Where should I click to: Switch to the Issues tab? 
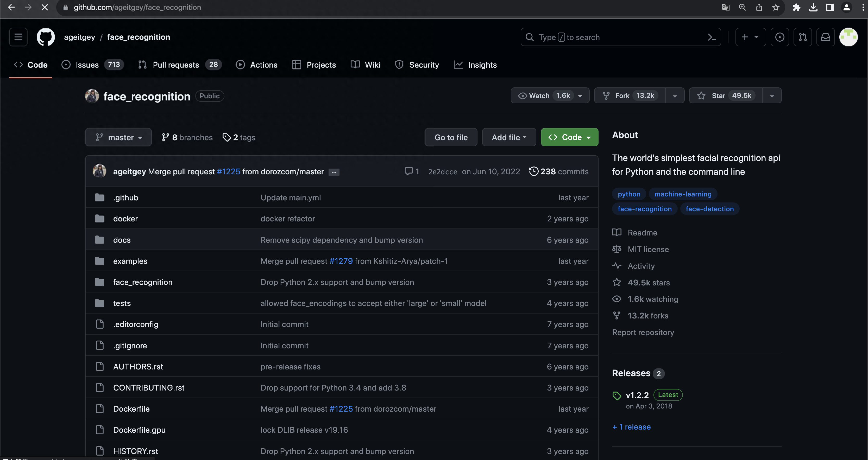(x=93, y=65)
